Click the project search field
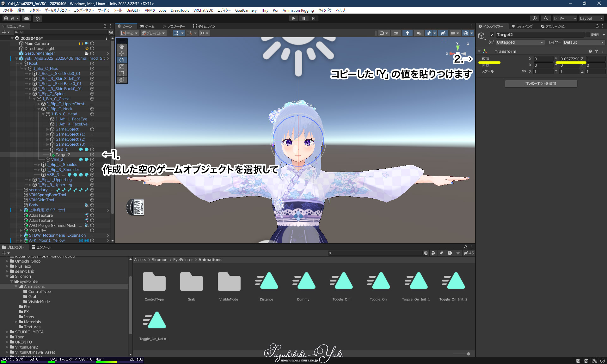 point(375,253)
